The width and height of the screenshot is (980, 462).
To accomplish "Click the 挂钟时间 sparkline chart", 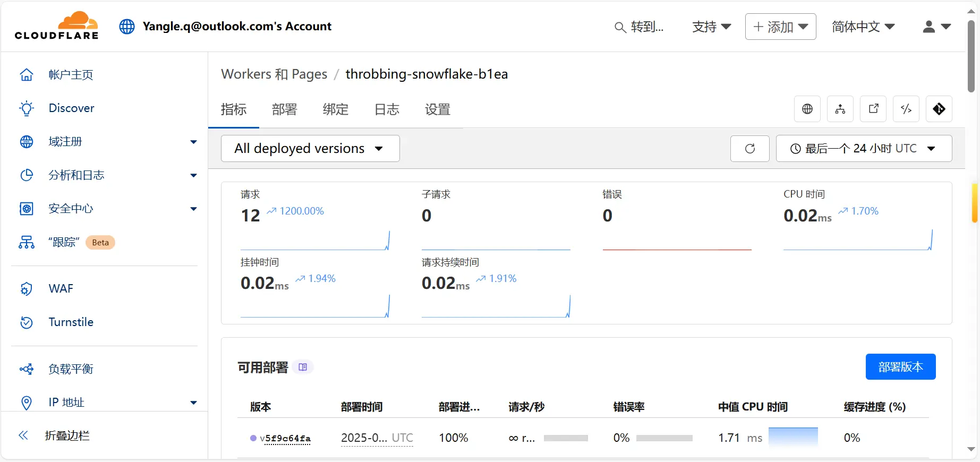I will [x=316, y=307].
